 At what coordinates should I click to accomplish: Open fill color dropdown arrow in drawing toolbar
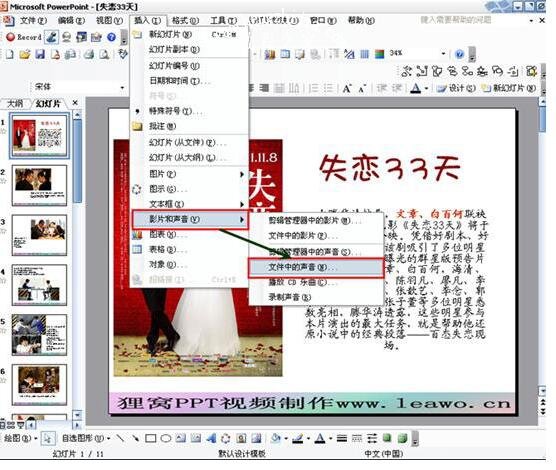(285, 439)
